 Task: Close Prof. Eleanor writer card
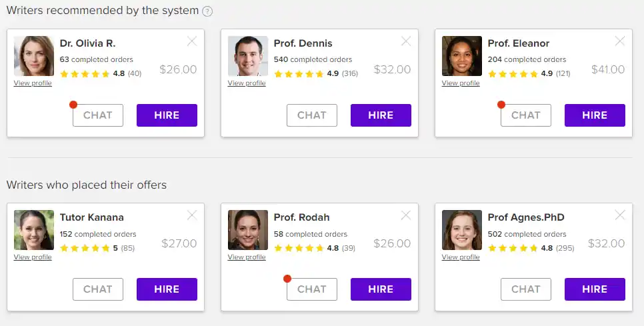point(620,41)
